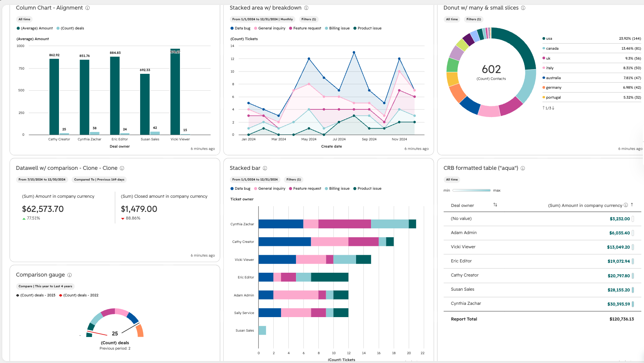Go to next donut legend page with down arrow
This screenshot has height=363, width=644.
[x=553, y=108]
